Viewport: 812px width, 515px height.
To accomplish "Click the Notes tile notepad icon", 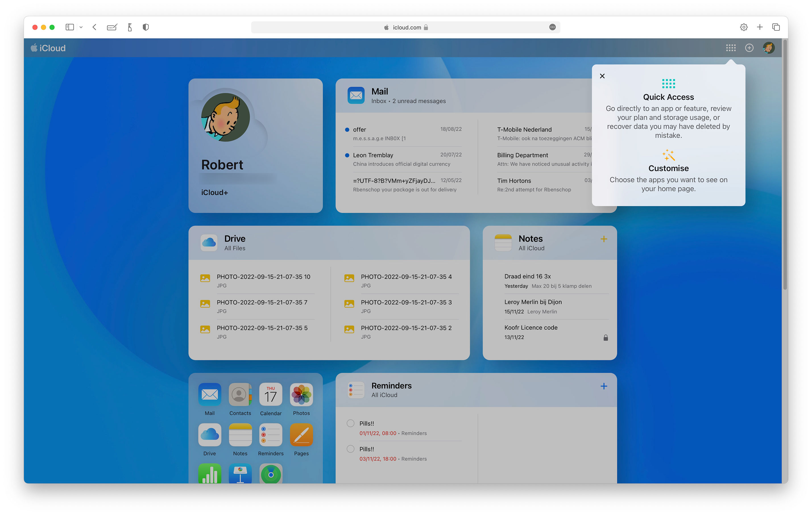I will [x=503, y=243].
